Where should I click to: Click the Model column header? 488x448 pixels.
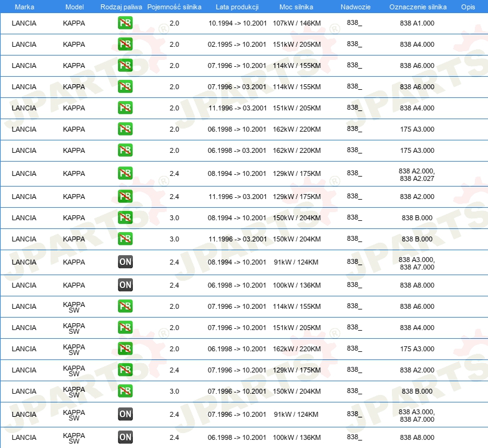[x=74, y=7]
